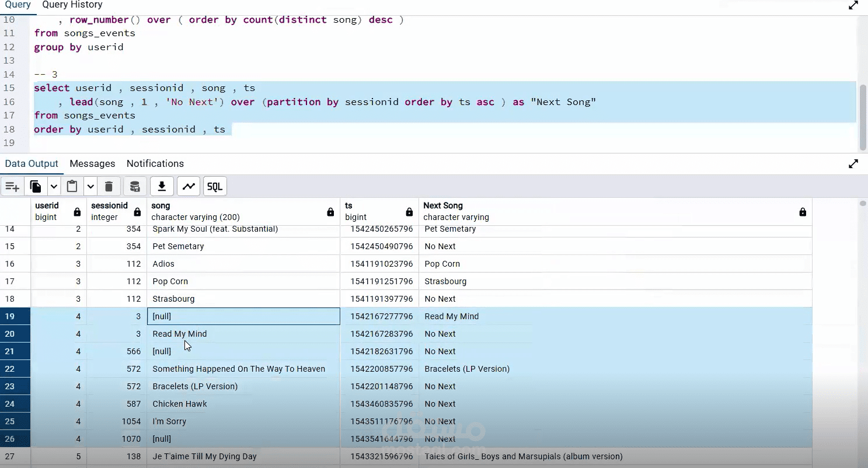This screenshot has height=468, width=868.
Task: Click the song column header
Action: coord(243,211)
